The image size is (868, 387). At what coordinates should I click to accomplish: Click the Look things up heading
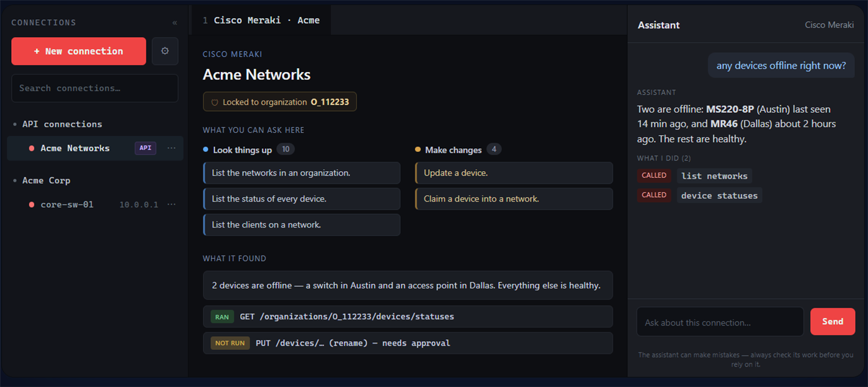click(x=242, y=149)
